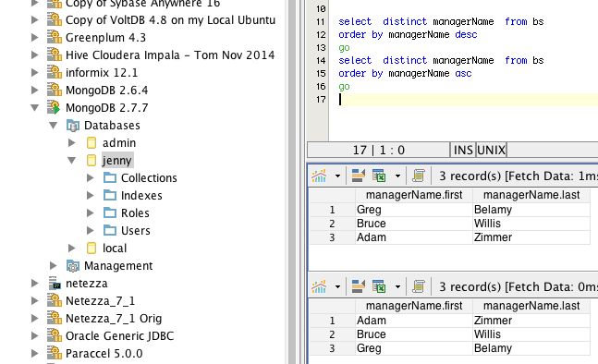The height and width of the screenshot is (364, 598).
Task: Click script icon in second result toolbar
Action: click(419, 286)
